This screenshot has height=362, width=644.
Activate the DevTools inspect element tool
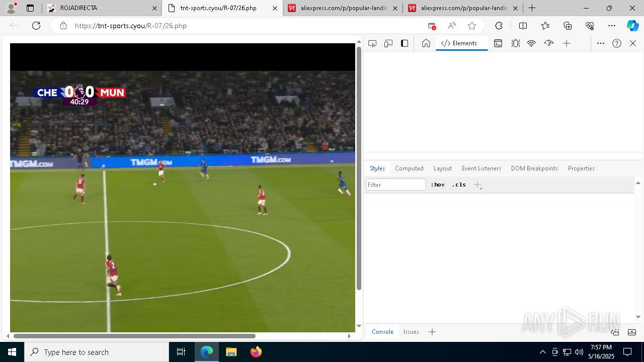(372, 43)
